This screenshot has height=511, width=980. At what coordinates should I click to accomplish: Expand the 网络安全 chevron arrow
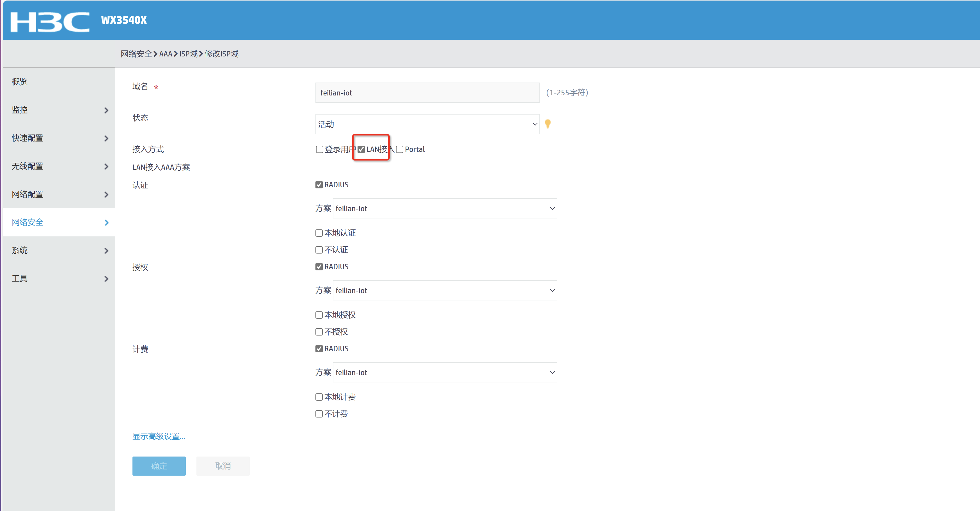[x=106, y=223]
